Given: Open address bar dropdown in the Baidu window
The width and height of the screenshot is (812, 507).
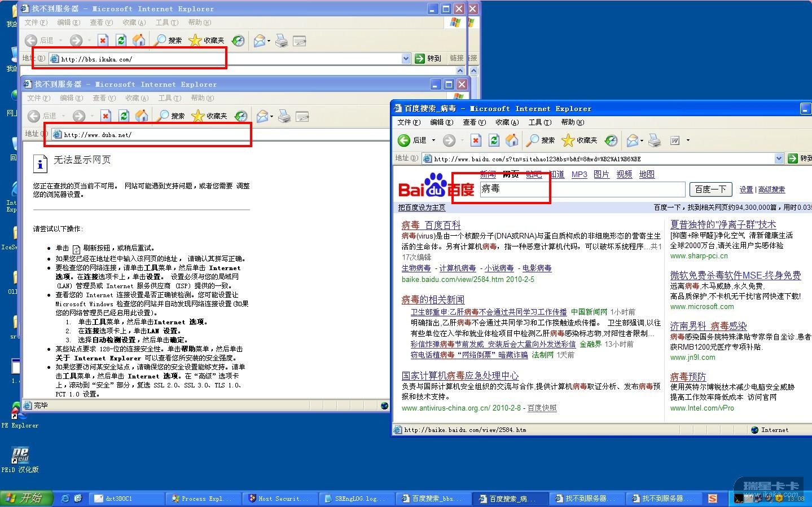Looking at the screenshot, I should point(779,158).
